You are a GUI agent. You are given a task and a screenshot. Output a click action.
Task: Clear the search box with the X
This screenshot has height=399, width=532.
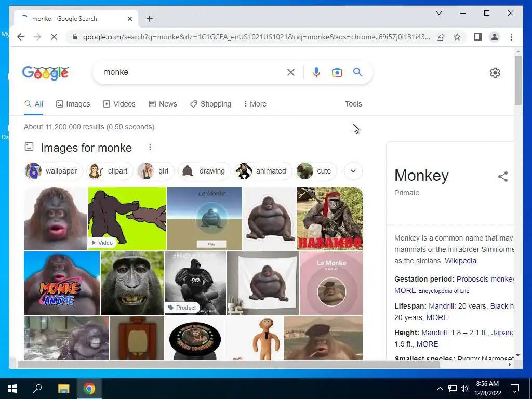(x=291, y=72)
